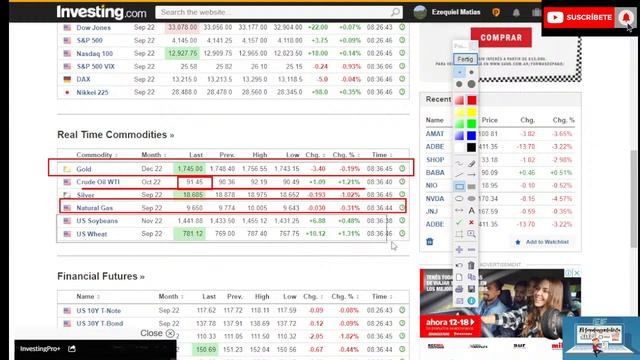Select the freehand pen drawing tool
This screenshot has height=360, width=640.
[x=459, y=163]
